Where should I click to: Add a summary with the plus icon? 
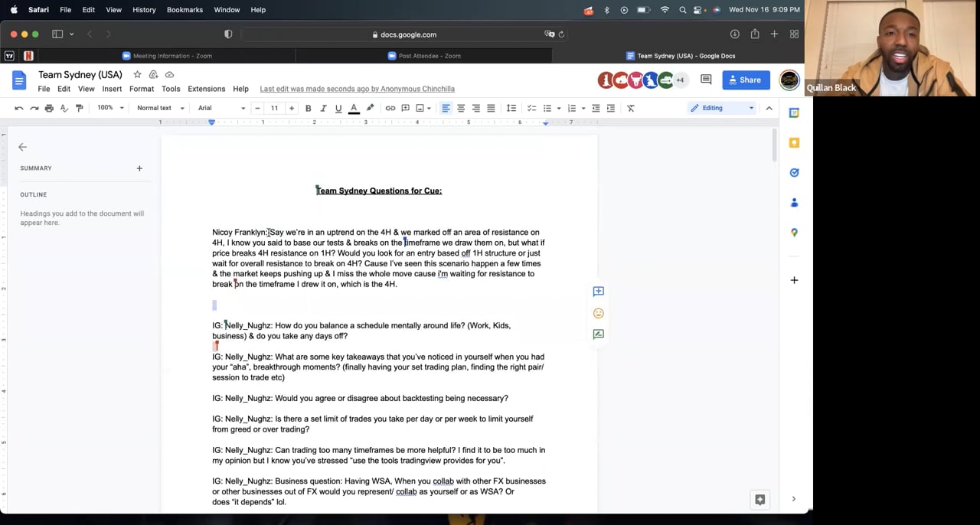coord(139,168)
